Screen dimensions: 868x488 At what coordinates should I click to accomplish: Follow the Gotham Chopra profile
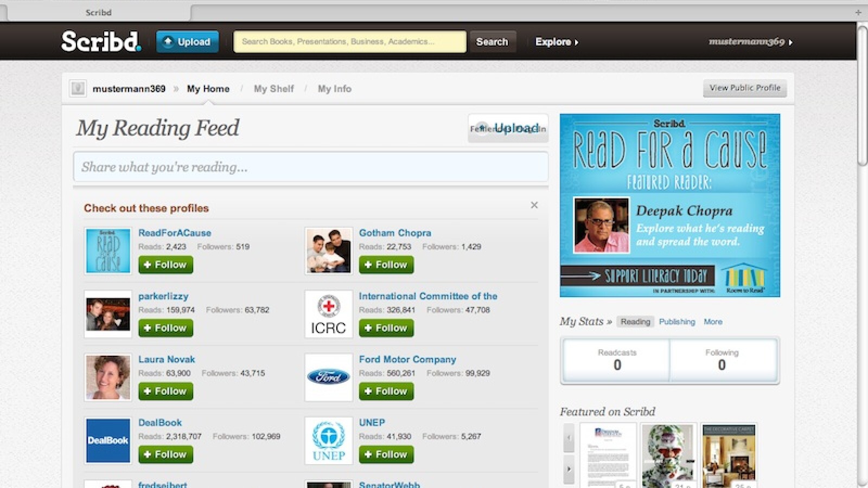pos(386,265)
